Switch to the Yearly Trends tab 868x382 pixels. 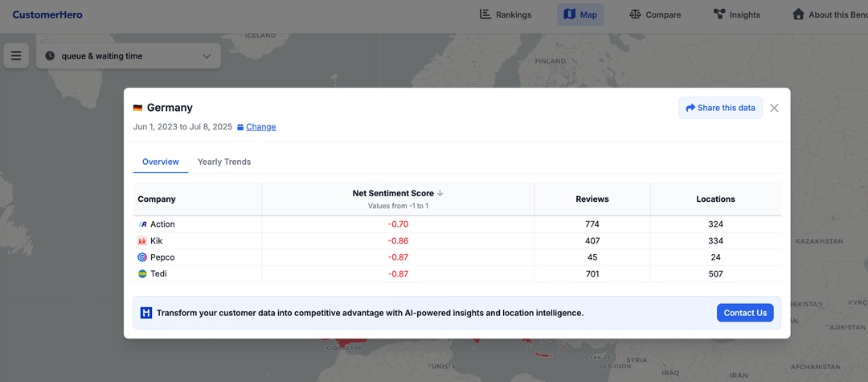pos(224,162)
